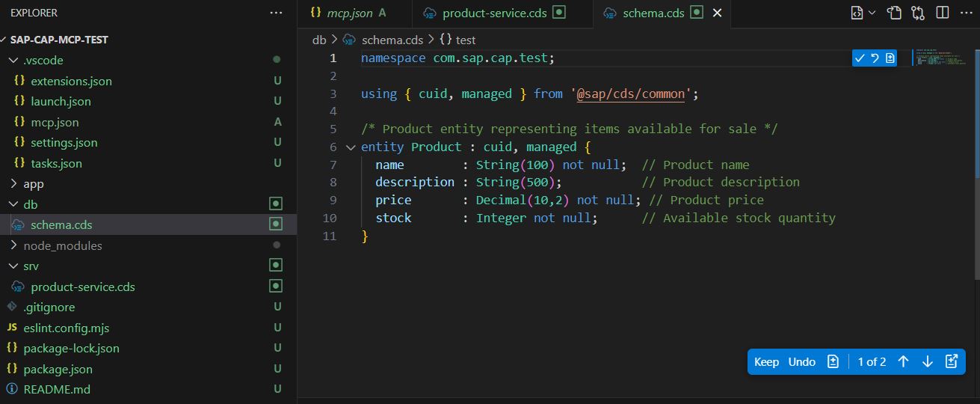Click the 'U' git status of README.md
Viewport: 980px width, 404px height.
click(277, 389)
